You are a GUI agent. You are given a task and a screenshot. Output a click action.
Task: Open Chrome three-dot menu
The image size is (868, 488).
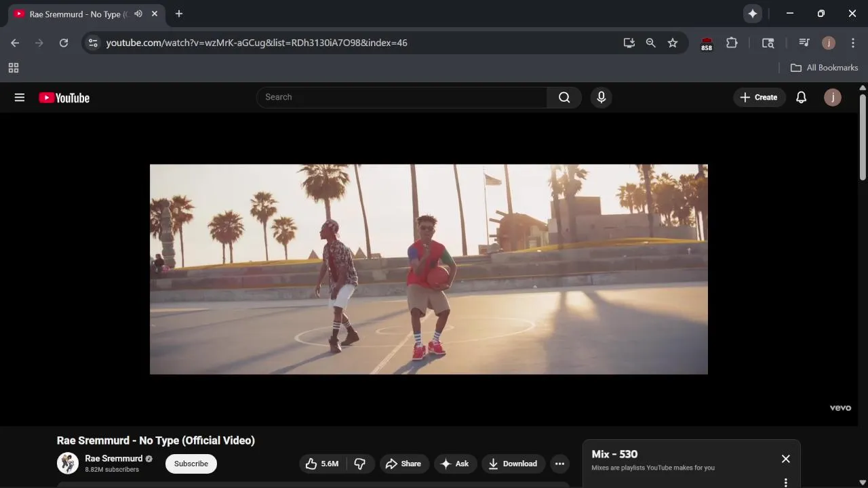tap(853, 43)
